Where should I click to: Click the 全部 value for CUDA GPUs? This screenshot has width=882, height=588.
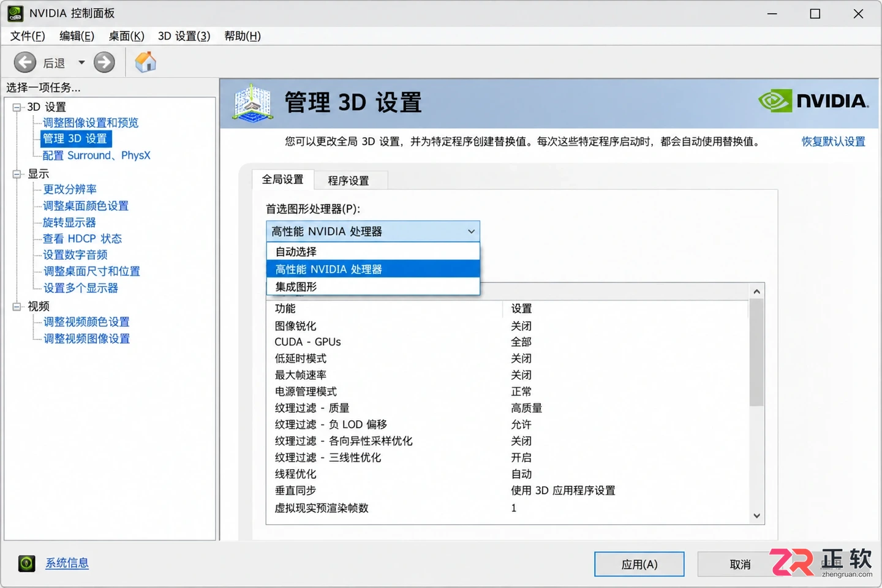521,342
